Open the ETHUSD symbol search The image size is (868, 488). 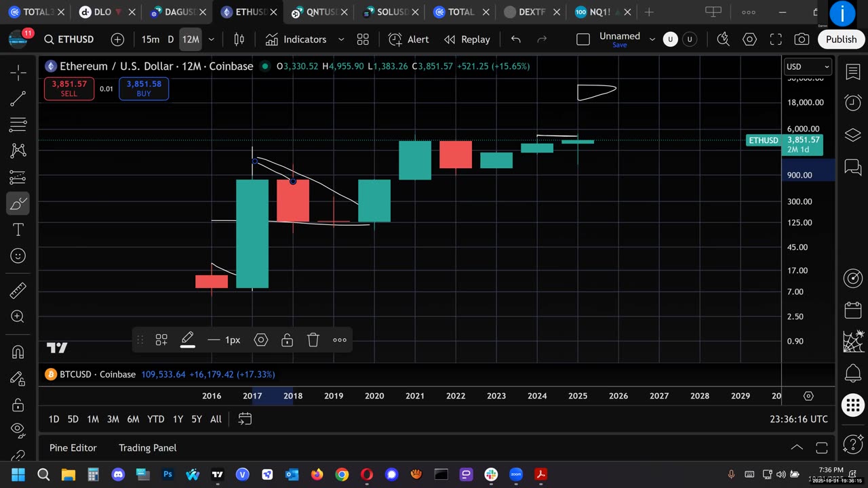coord(68,39)
